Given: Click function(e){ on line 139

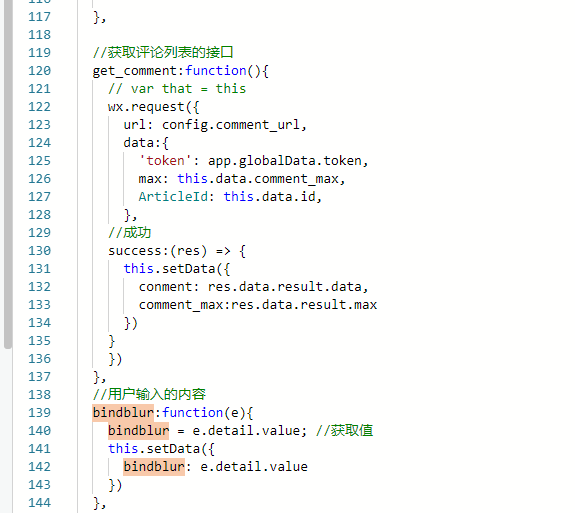Looking at the screenshot, I should (x=208, y=413).
